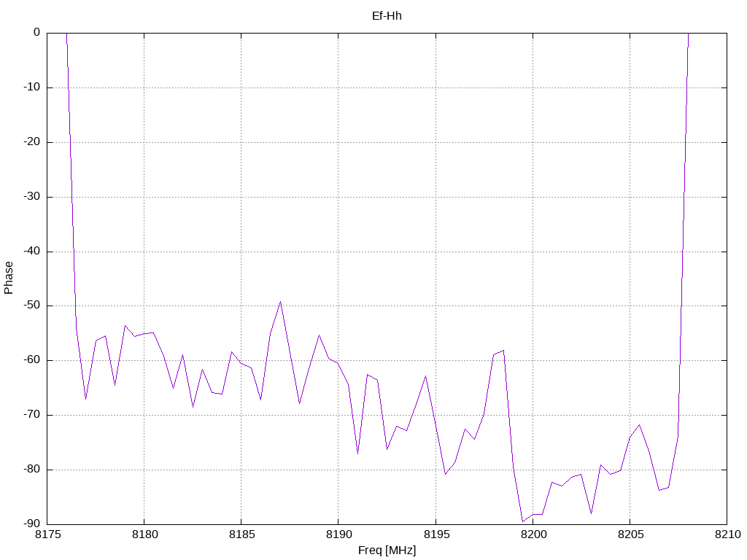Click the 8175 x-axis tick label
747x560 pixels.
coord(47,534)
